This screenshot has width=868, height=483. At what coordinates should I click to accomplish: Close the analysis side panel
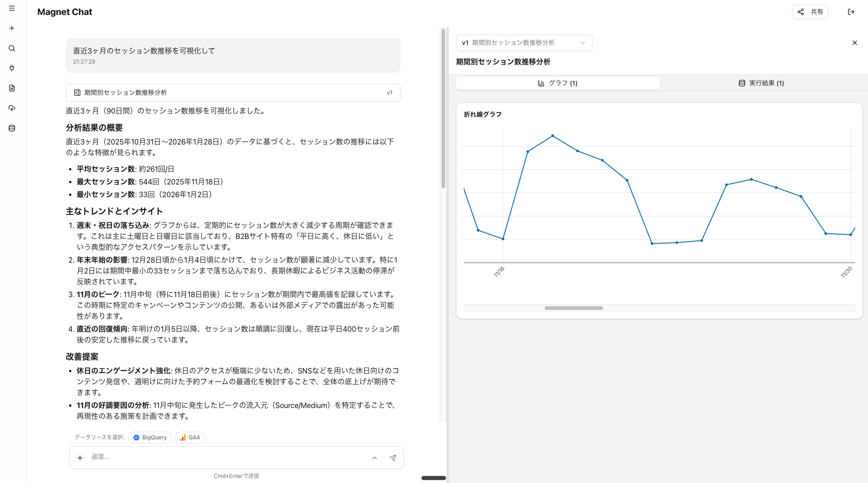pos(855,43)
